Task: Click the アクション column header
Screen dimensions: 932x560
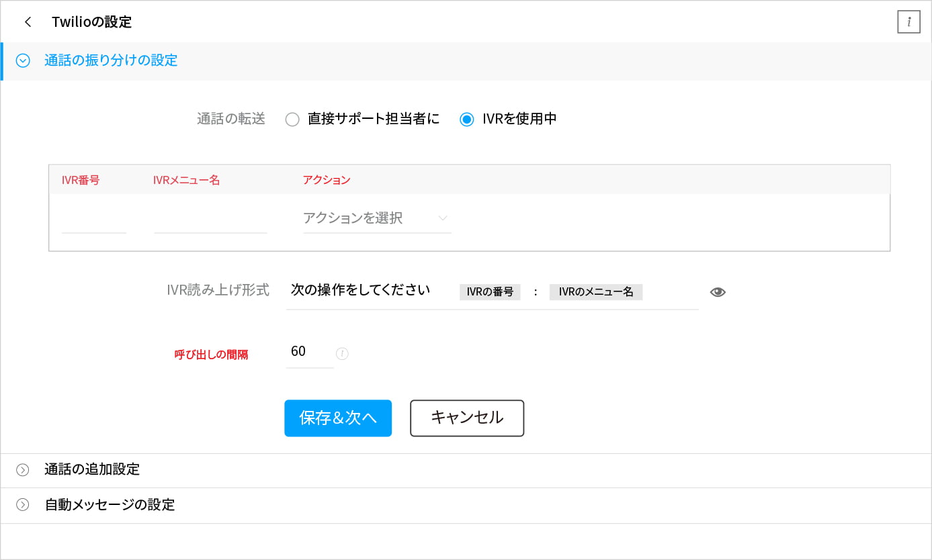Action: click(326, 180)
